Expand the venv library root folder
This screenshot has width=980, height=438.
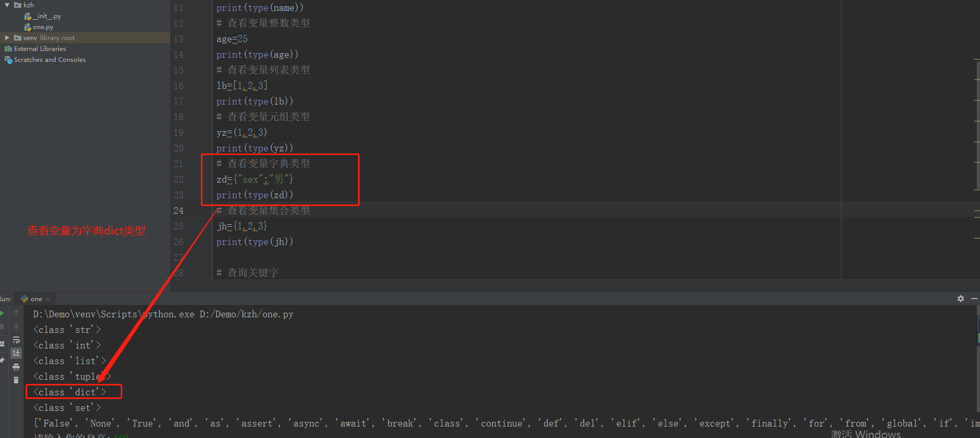(7, 37)
